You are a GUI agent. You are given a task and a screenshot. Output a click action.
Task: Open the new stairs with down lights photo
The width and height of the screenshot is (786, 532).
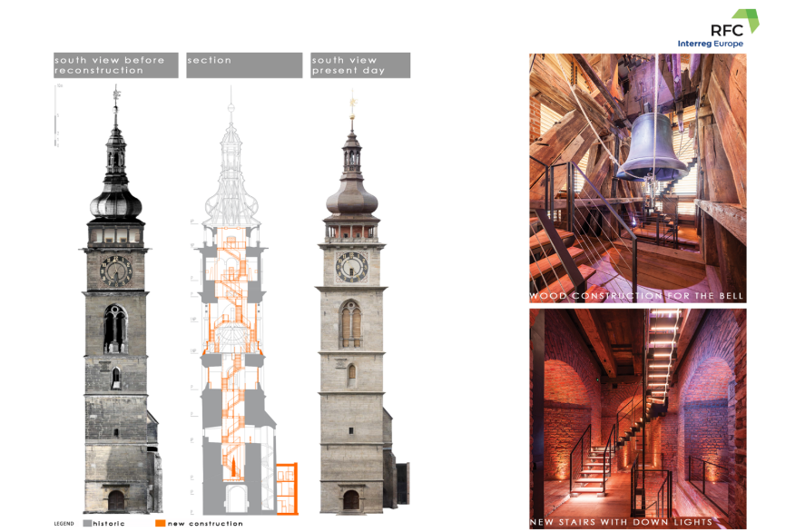(637, 409)
